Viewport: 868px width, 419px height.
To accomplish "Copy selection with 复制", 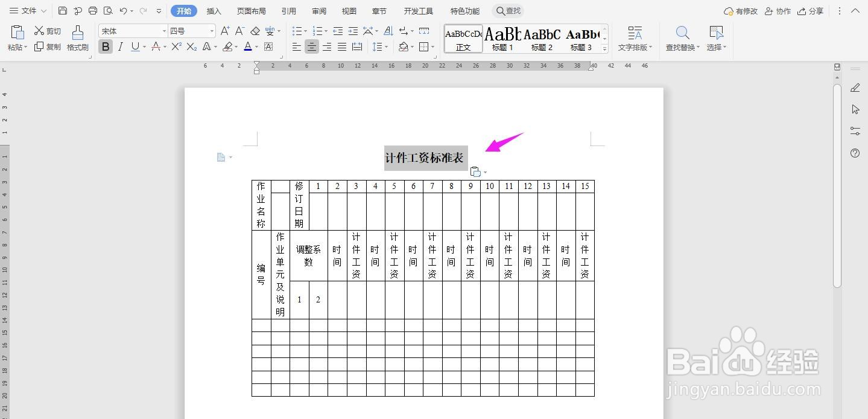I will pyautogui.click(x=47, y=46).
